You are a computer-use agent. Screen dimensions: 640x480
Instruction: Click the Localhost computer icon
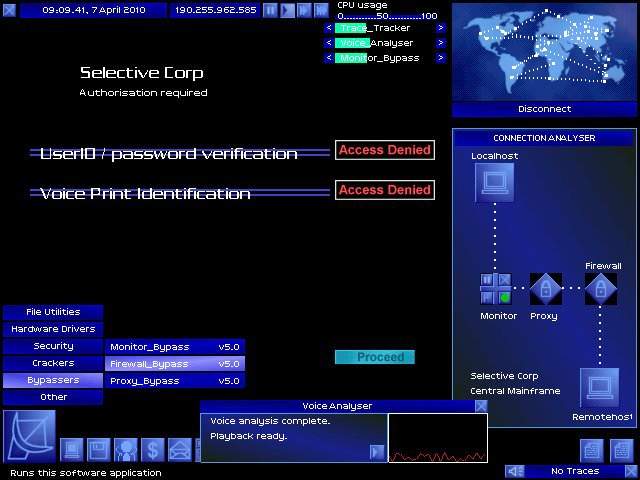(494, 183)
